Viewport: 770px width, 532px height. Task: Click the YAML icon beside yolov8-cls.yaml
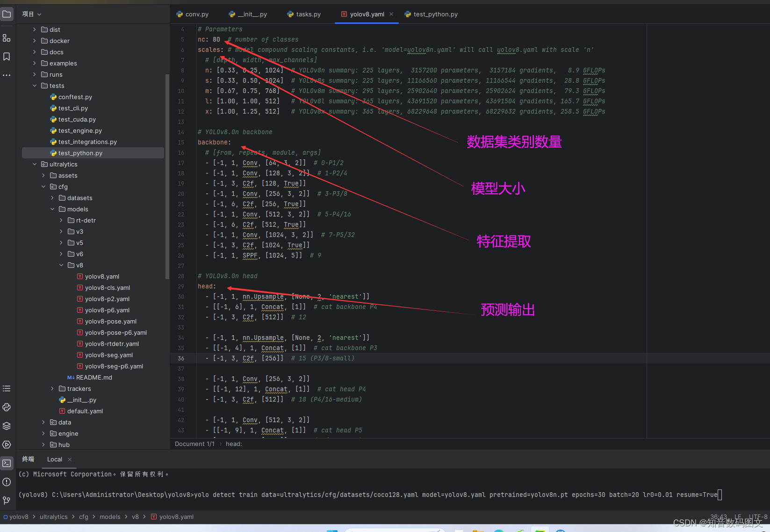click(x=80, y=288)
